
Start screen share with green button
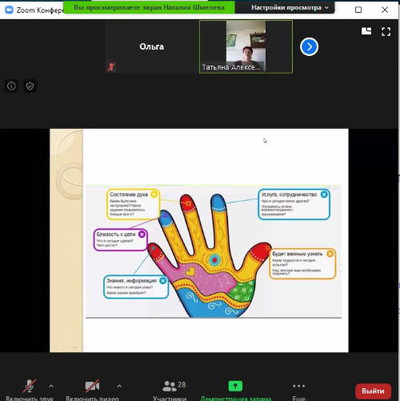(235, 391)
